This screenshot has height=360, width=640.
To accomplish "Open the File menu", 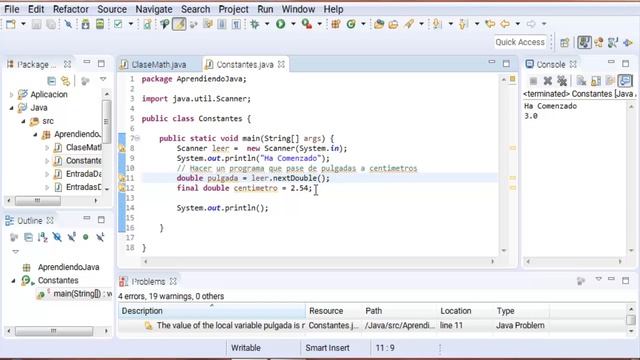I will (11, 9).
